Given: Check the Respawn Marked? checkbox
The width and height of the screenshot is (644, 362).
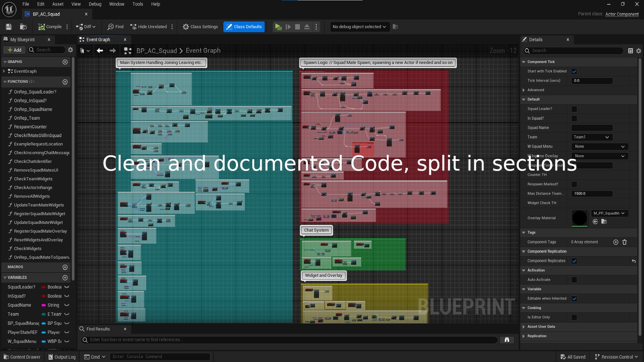Looking at the screenshot, I should (574, 184).
